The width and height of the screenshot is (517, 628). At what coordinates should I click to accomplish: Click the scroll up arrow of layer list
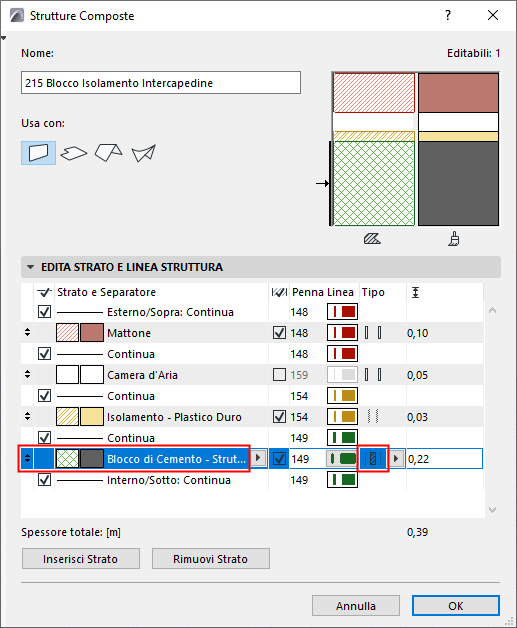(x=493, y=310)
